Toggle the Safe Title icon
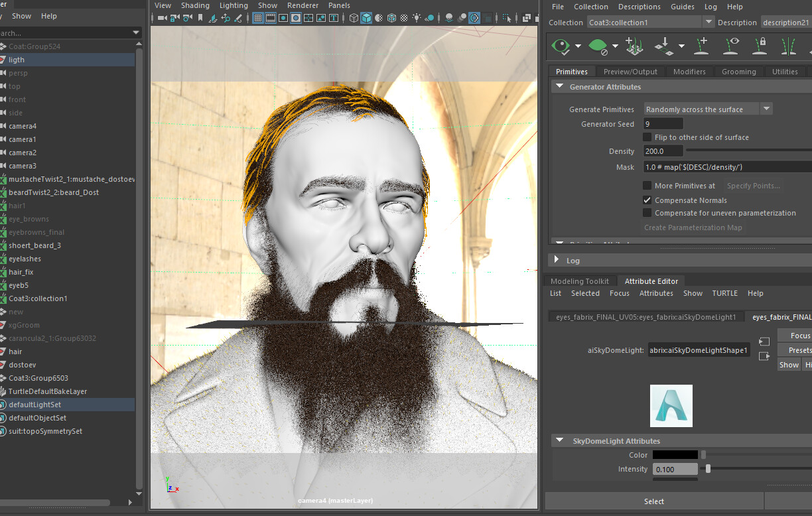812x516 pixels. (x=334, y=18)
